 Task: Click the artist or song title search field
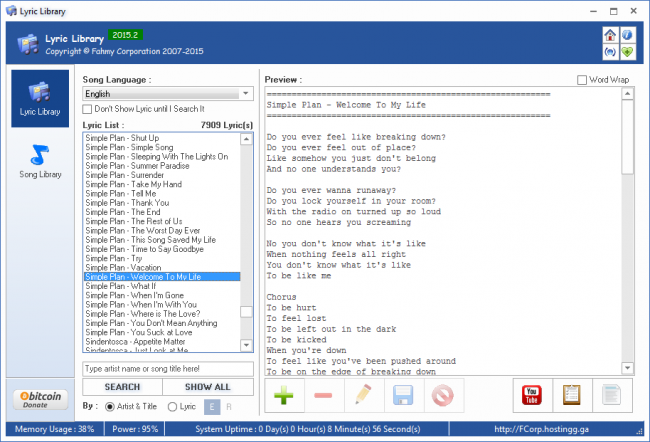(168, 369)
